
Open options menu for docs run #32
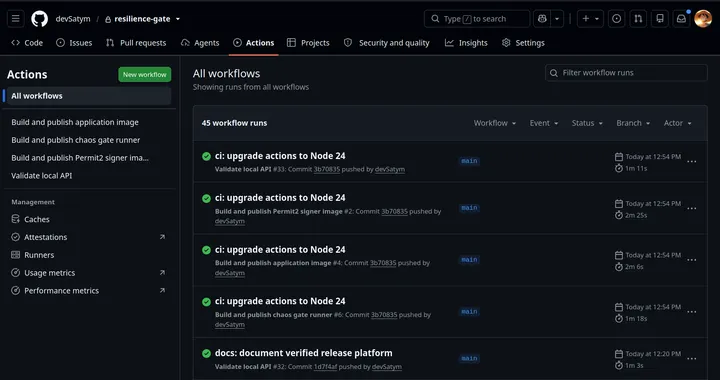pos(692,359)
